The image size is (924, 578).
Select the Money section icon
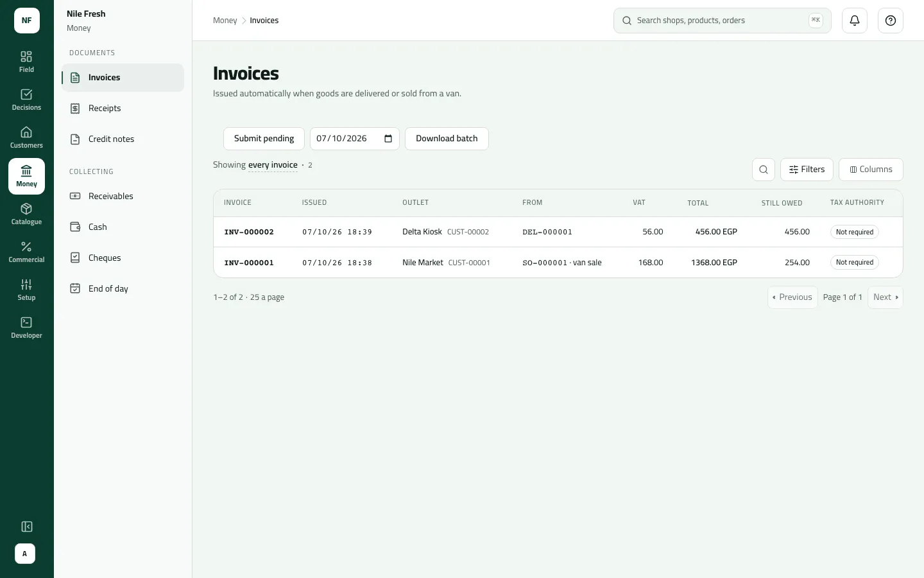click(x=26, y=176)
